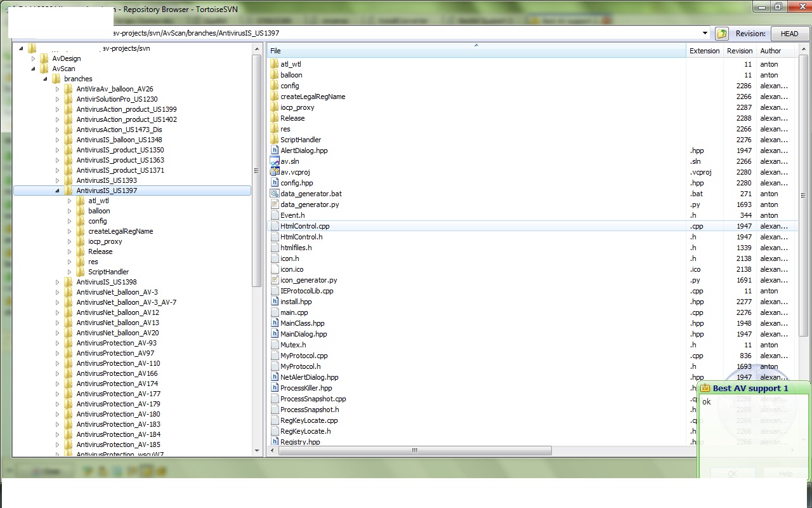Viewport: 812px width, 508px height.
Task: Expand the AvDesign tree node
Action: [33, 58]
